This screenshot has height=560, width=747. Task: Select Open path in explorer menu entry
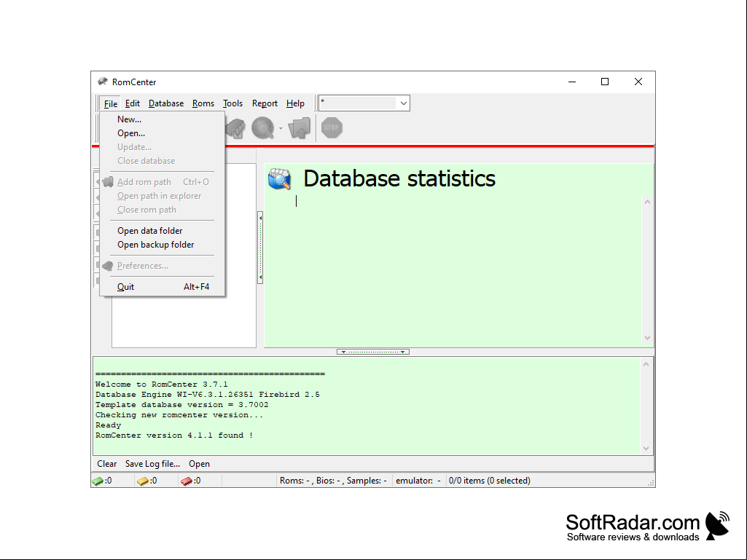162,196
